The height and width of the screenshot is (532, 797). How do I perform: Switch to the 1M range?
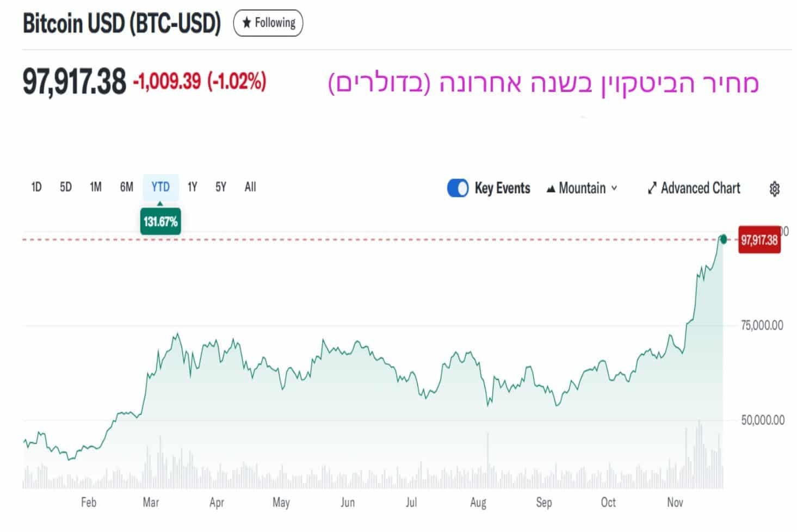96,187
